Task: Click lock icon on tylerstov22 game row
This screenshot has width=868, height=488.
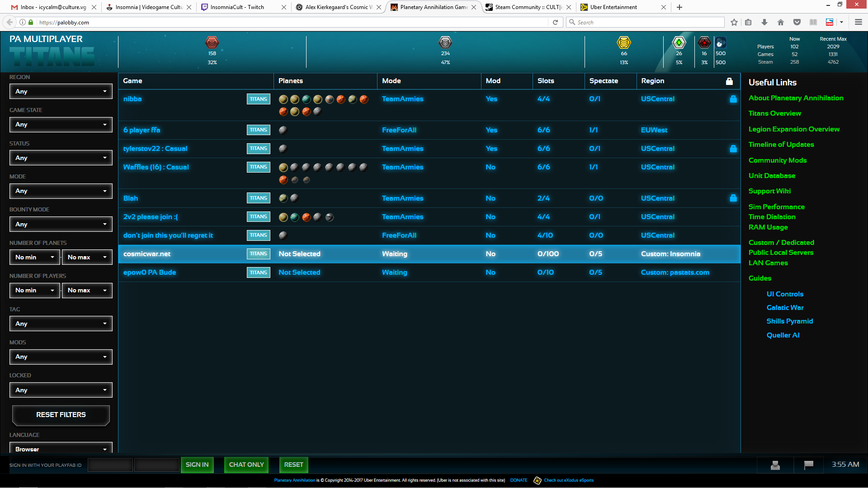Action: click(x=733, y=149)
